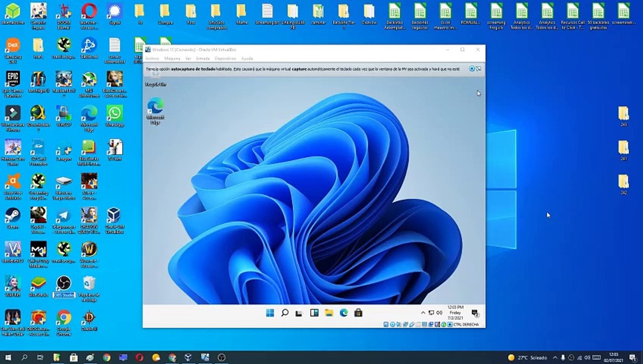
Task: Select the WhatsApp desktop shortcut
Action: point(115,116)
